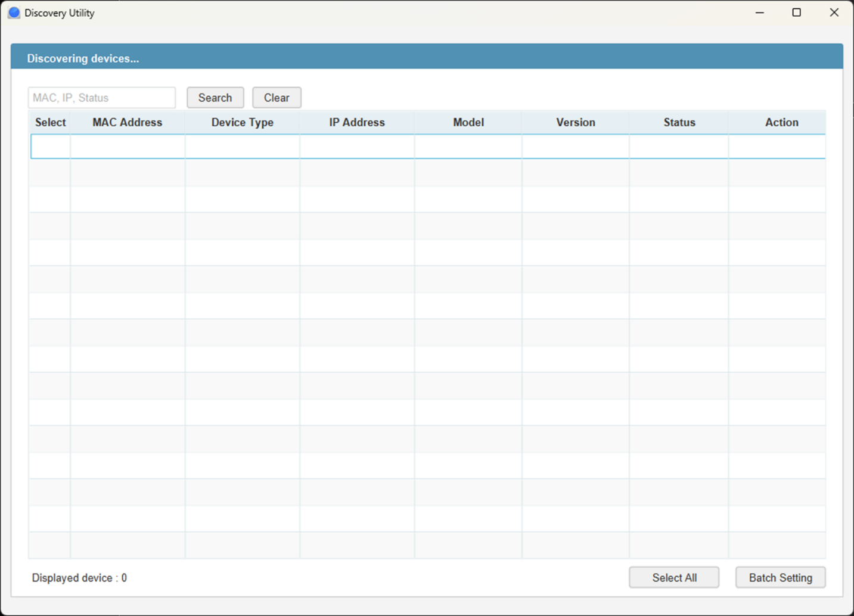The height and width of the screenshot is (616, 854).
Task: Click the Discovery Utility app icon in title bar
Action: (14, 13)
